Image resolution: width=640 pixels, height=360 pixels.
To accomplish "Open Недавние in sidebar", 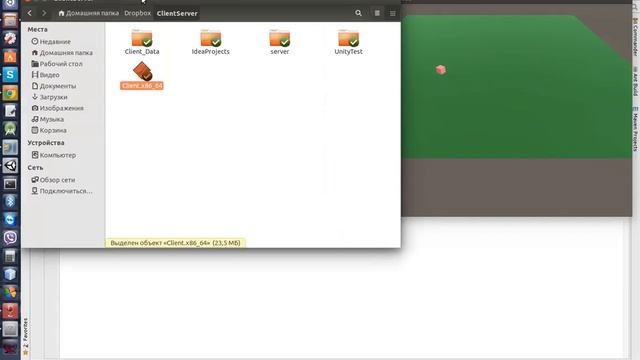I will (x=51, y=41).
